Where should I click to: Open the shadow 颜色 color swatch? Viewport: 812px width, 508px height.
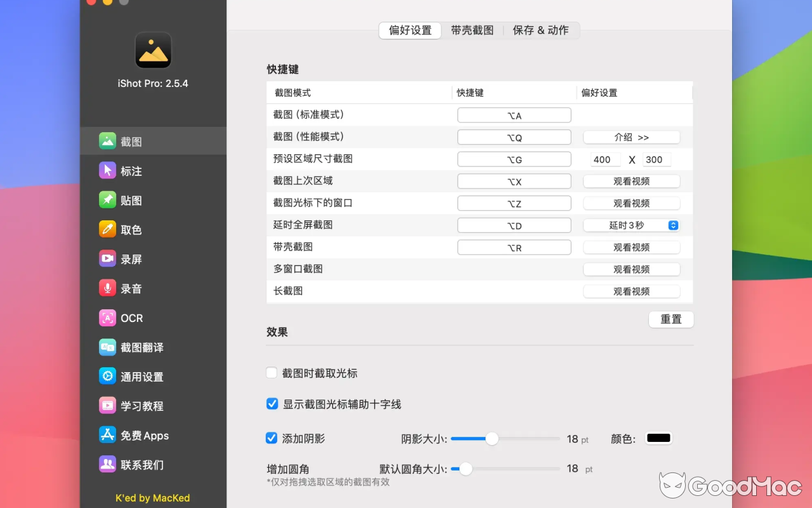(658, 438)
